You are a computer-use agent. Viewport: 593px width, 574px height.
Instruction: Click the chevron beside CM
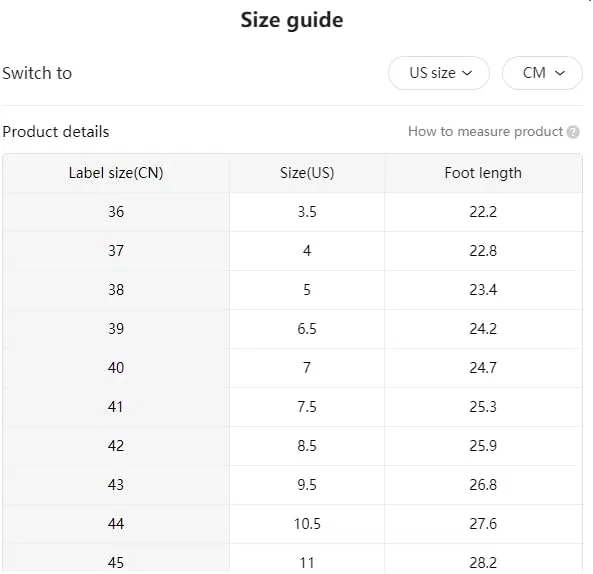point(560,73)
